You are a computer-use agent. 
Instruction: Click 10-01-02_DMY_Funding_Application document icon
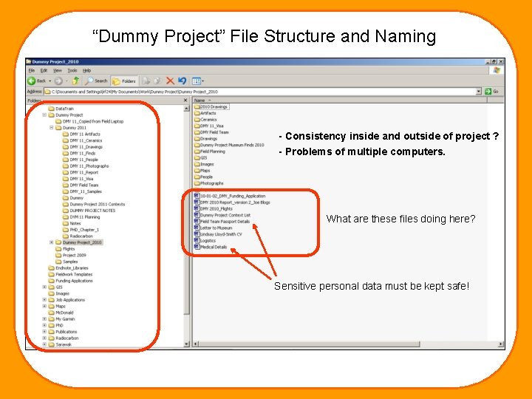pyautogui.click(x=197, y=196)
